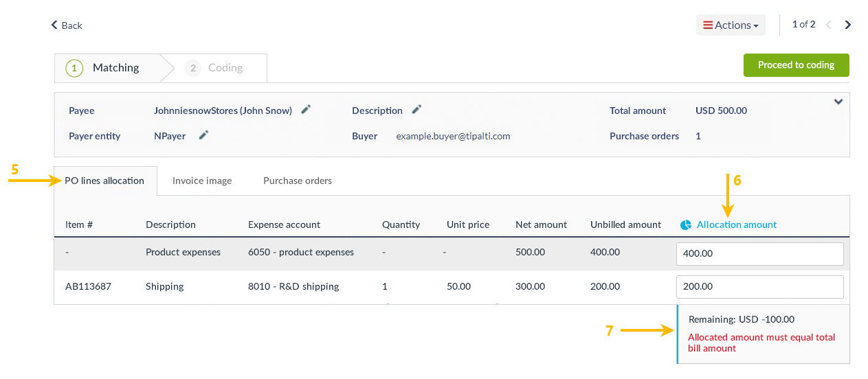Viewport: 868px width, 379px height.
Task: Click the Remaining: USD -100.00 text
Action: 742,319
